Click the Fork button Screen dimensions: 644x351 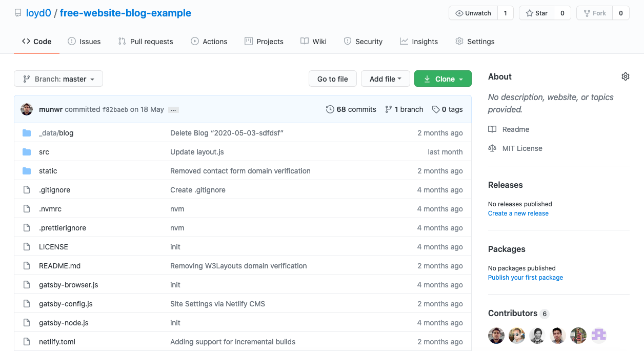[594, 13]
